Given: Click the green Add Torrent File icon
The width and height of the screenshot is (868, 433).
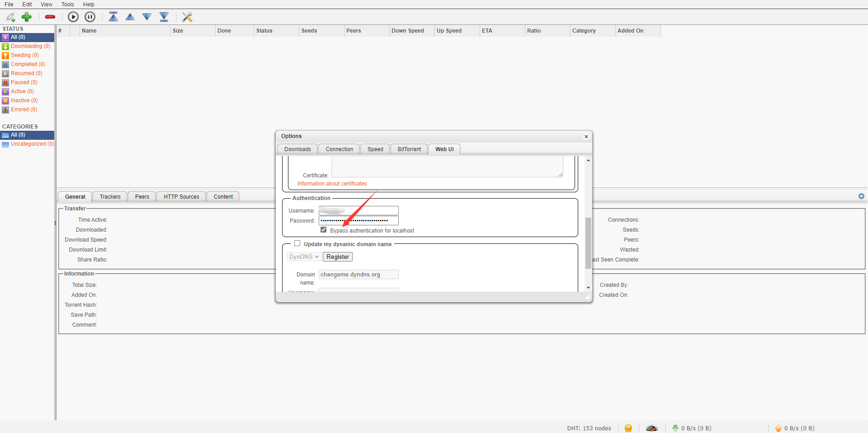Looking at the screenshot, I should [x=26, y=17].
